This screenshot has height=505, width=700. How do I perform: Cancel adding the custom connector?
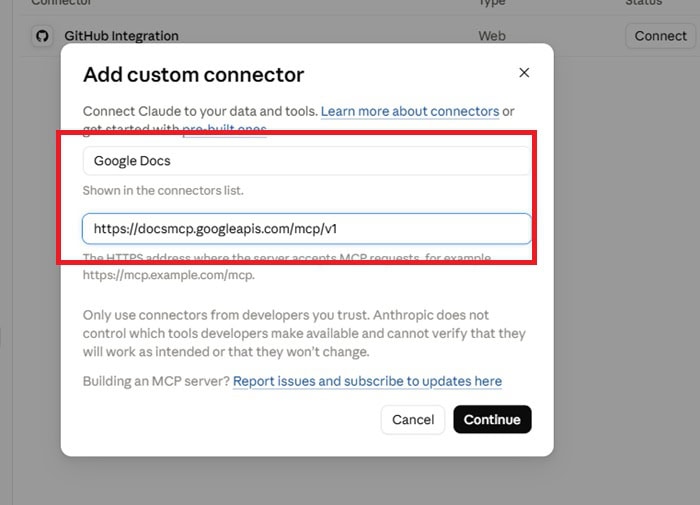413,420
